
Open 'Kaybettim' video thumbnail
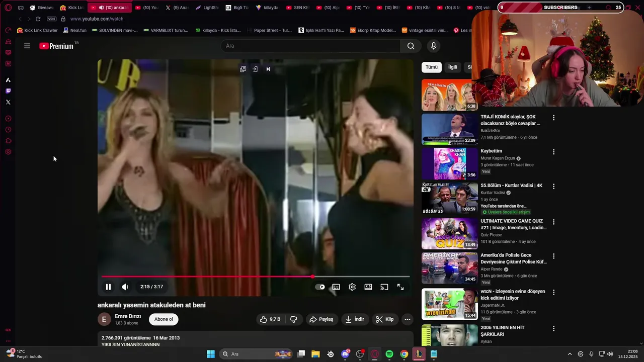pos(449,163)
